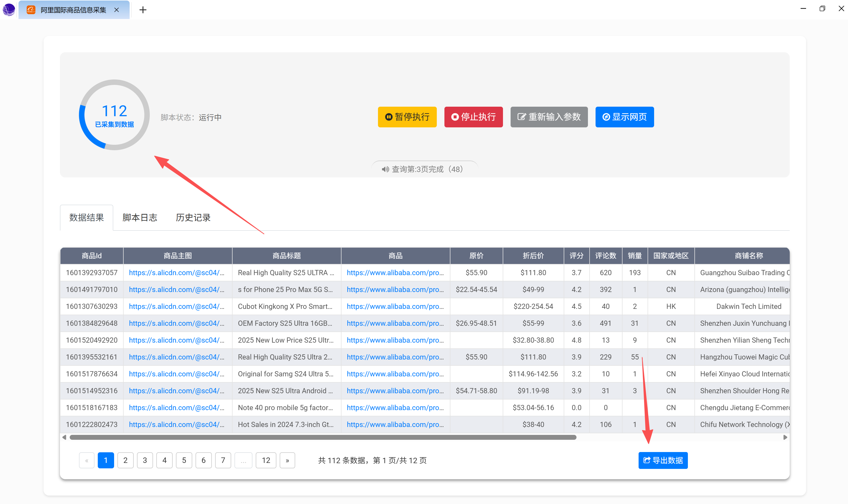
Task: Select original price cell $54.71-58.80
Action: pyautogui.click(x=476, y=391)
